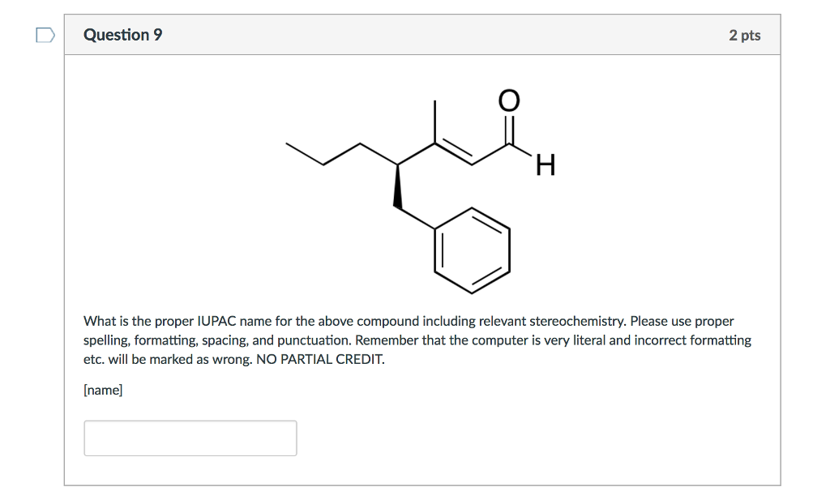
Task: Click the Question 9 header title
Action: pyautogui.click(x=122, y=35)
